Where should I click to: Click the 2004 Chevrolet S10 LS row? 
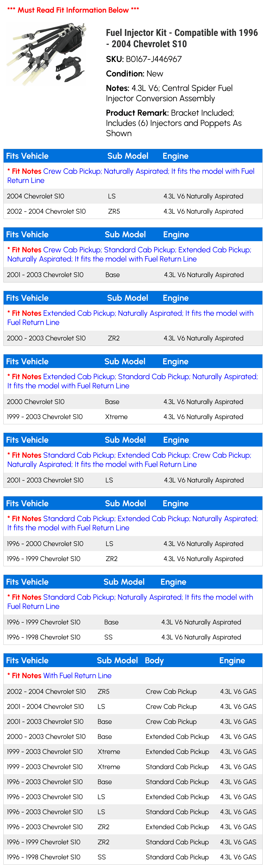click(x=133, y=196)
